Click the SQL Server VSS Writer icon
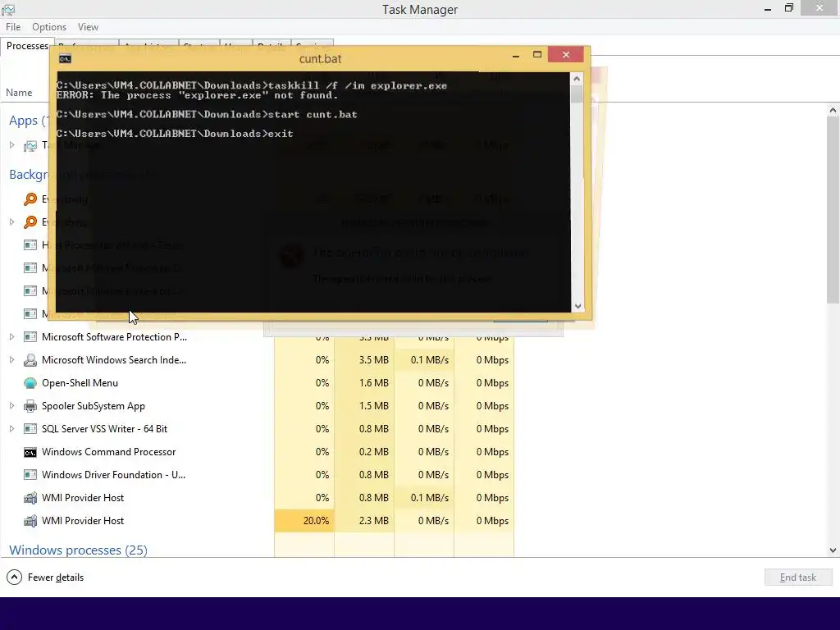The image size is (840, 630). click(30, 429)
